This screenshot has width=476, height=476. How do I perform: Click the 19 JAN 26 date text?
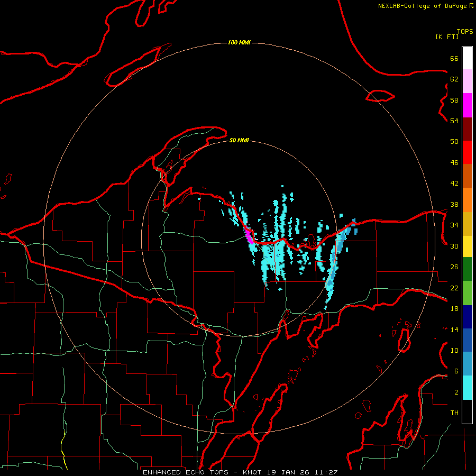289,472
